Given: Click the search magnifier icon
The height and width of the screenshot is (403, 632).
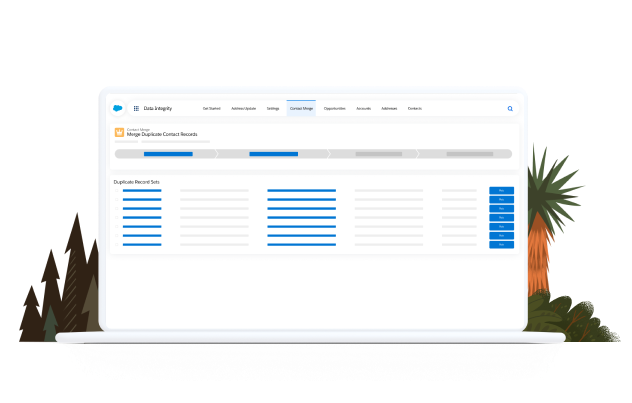Looking at the screenshot, I should [x=510, y=108].
